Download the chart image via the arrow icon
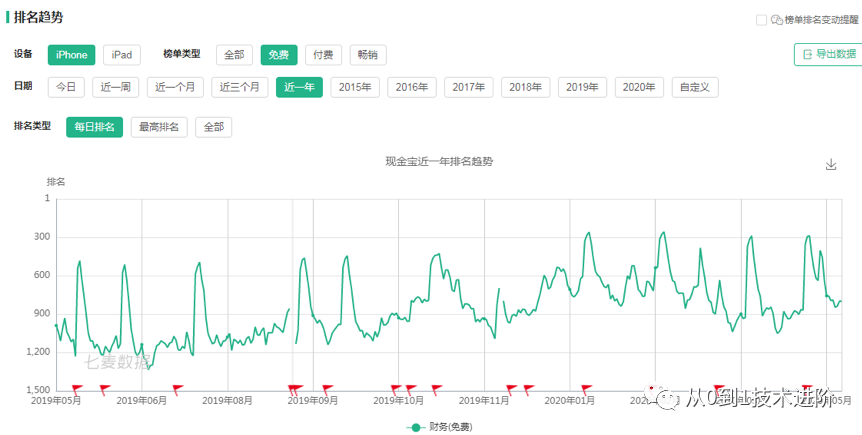The width and height of the screenshot is (862, 435). pos(831,164)
